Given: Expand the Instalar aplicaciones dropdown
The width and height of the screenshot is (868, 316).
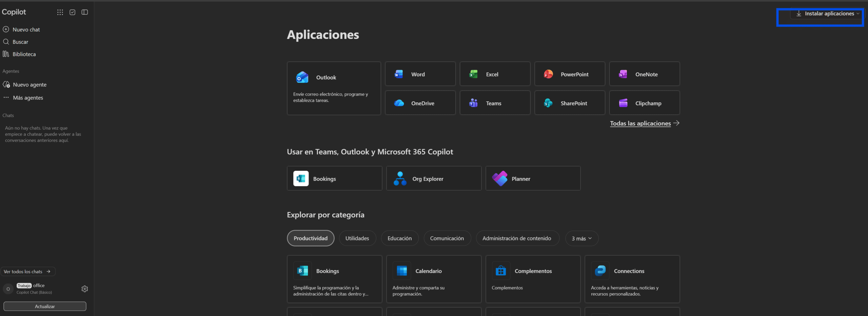Looking at the screenshot, I should coord(827,14).
